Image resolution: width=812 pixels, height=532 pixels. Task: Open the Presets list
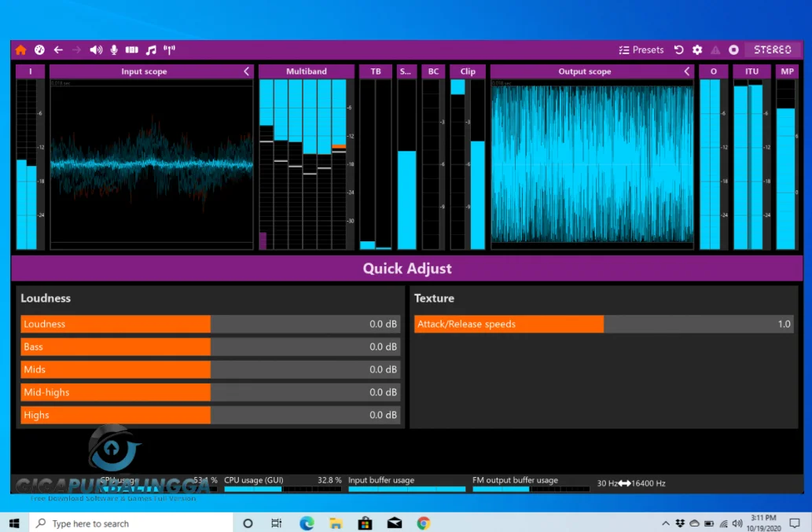coord(641,50)
